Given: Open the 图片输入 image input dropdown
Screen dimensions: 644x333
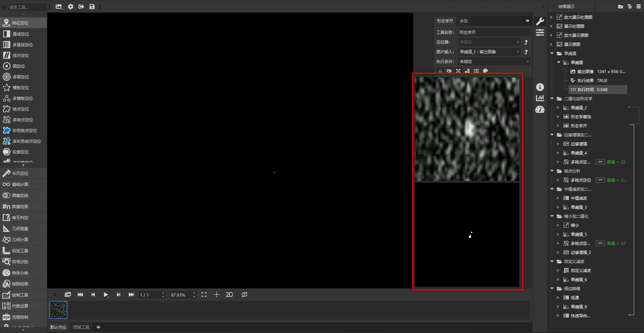Looking at the screenshot, I should click(x=489, y=52).
